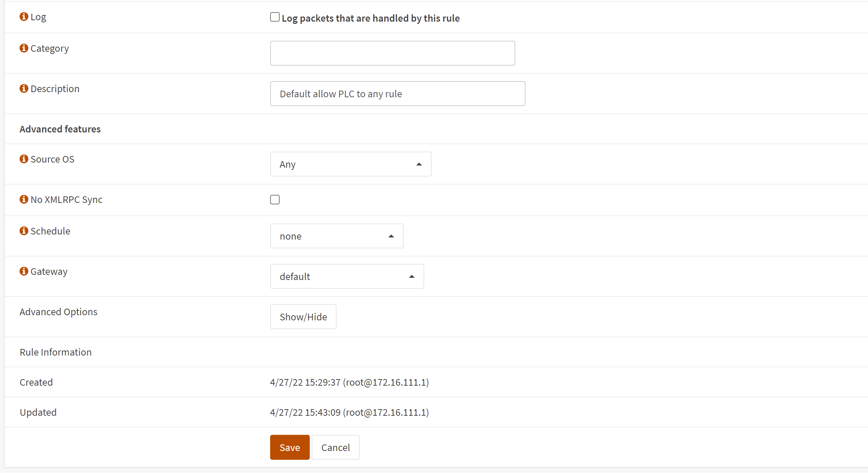Click into the Category input field

tap(392, 53)
